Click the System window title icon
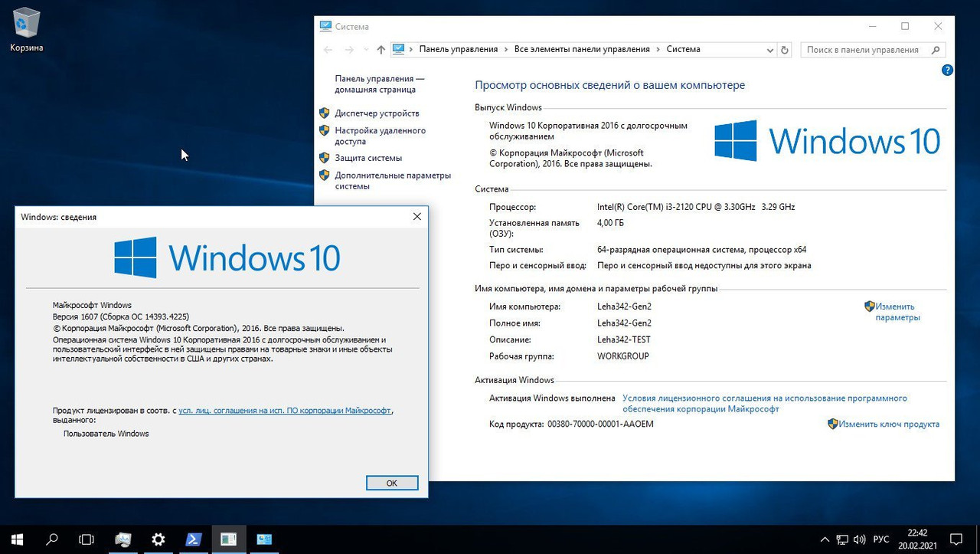Image resolution: width=980 pixels, height=554 pixels. coord(326,26)
